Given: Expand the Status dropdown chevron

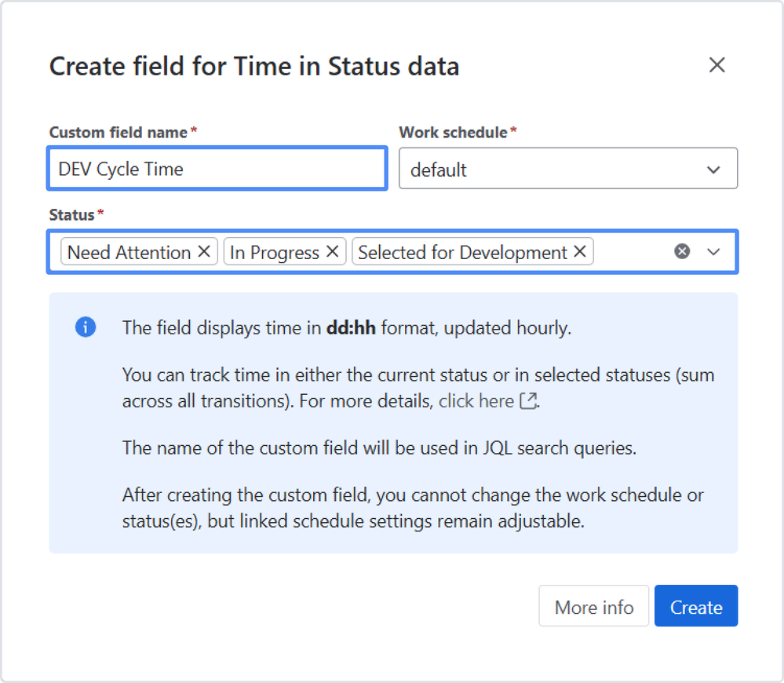Looking at the screenshot, I should 713,251.
